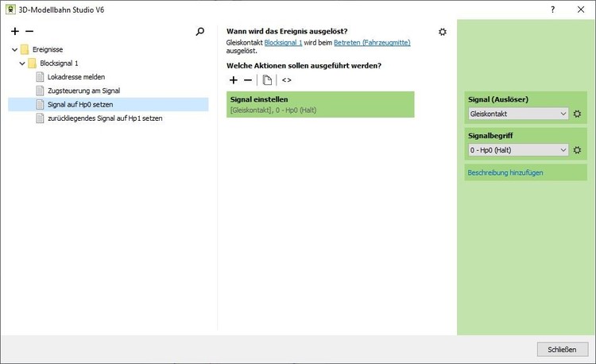Select the Signal einstellen action entry
Viewport: 596px width, 364px height.
[x=320, y=104]
